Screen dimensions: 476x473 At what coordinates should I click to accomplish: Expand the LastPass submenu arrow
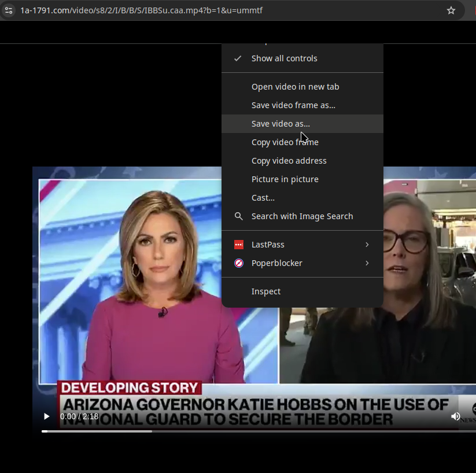pyautogui.click(x=367, y=245)
